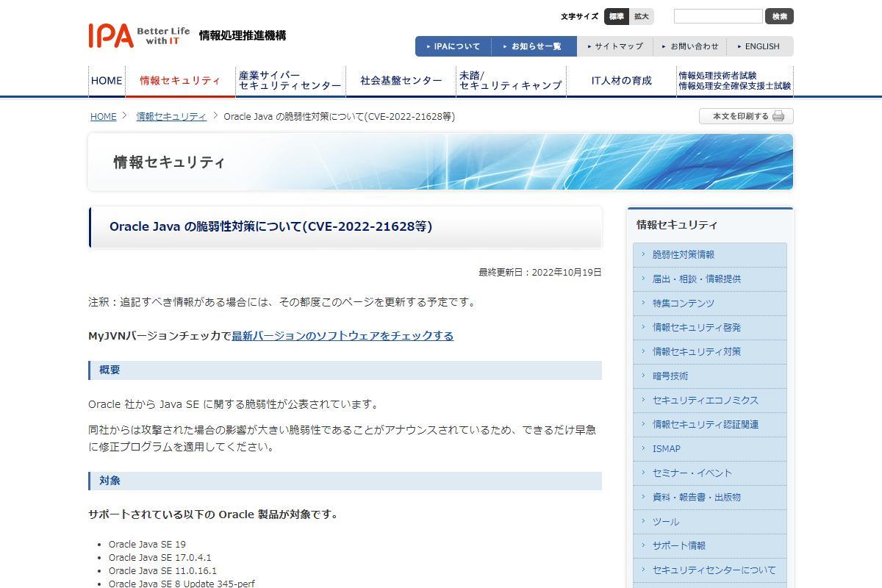882x588 pixels.
Task: Open お問い合わせ link
Action: 690,46
